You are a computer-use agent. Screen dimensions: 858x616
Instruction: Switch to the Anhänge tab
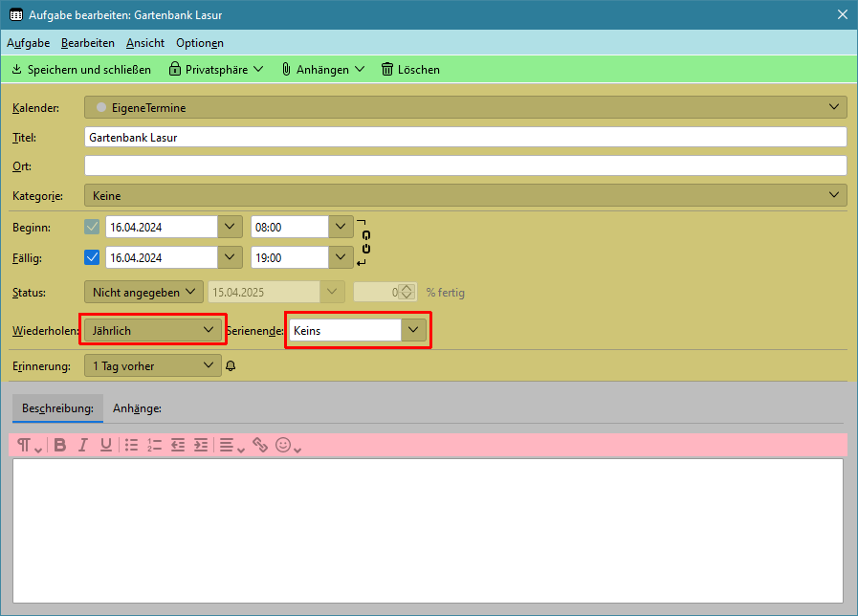(x=137, y=408)
